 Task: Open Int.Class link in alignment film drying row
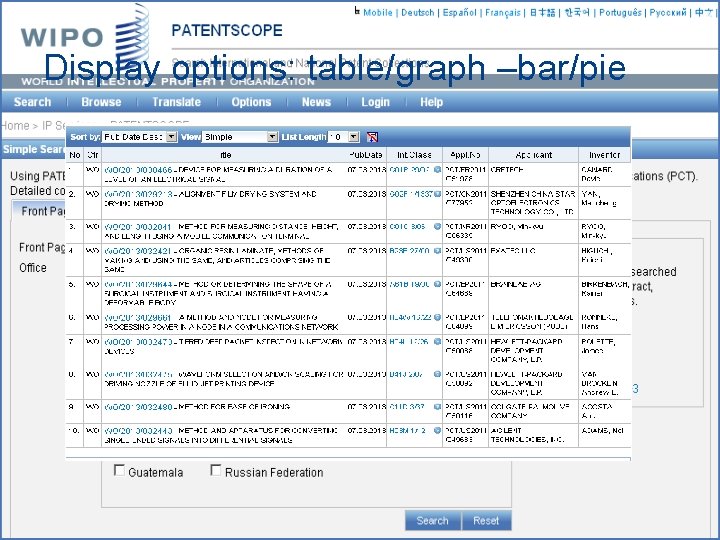pos(411,194)
